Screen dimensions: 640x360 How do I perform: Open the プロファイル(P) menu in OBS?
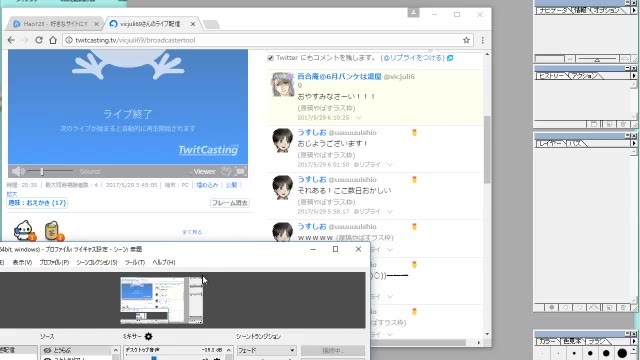[x=54, y=262]
